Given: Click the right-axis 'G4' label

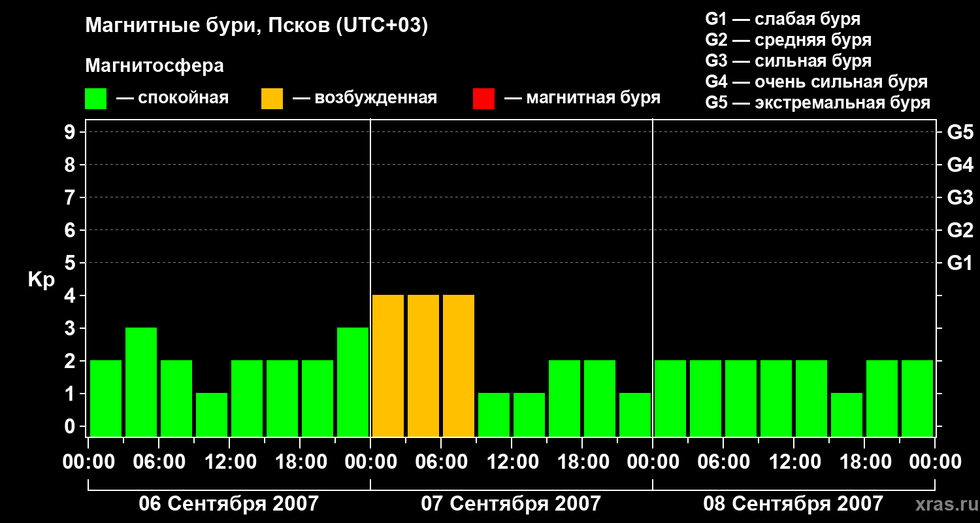Looking at the screenshot, I should (960, 165).
